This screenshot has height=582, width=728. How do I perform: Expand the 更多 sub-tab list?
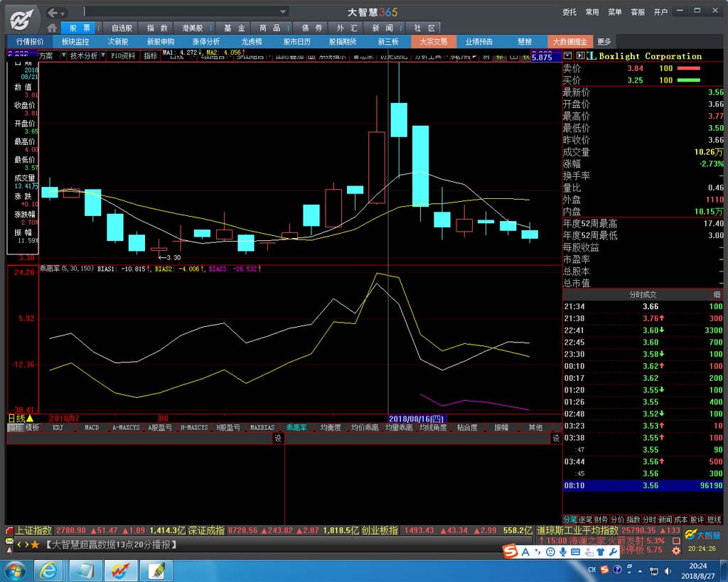coord(604,42)
